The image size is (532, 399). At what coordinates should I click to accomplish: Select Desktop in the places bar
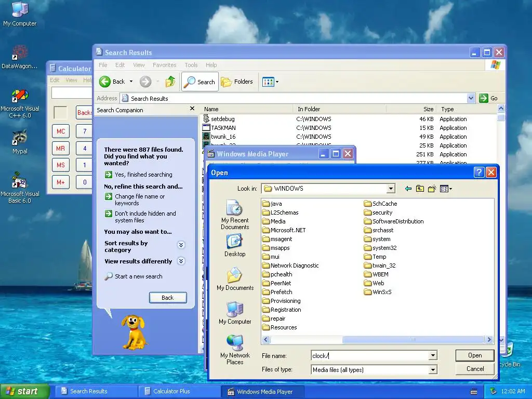(x=235, y=246)
